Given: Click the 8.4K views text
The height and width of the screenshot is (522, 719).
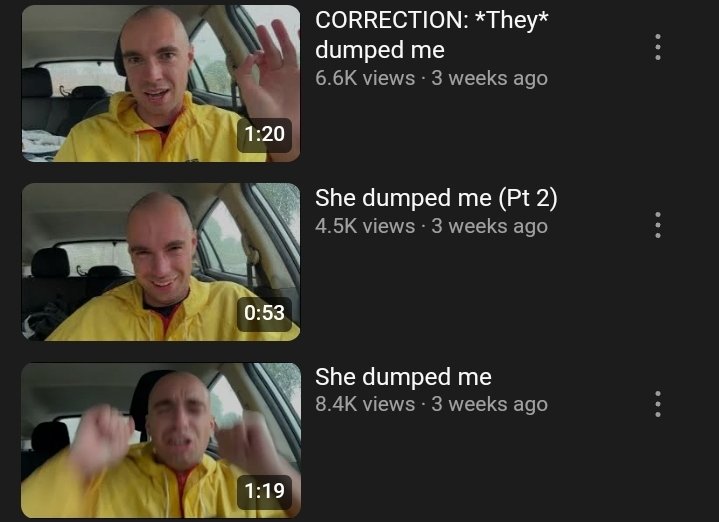Looking at the screenshot, I should coord(365,404).
